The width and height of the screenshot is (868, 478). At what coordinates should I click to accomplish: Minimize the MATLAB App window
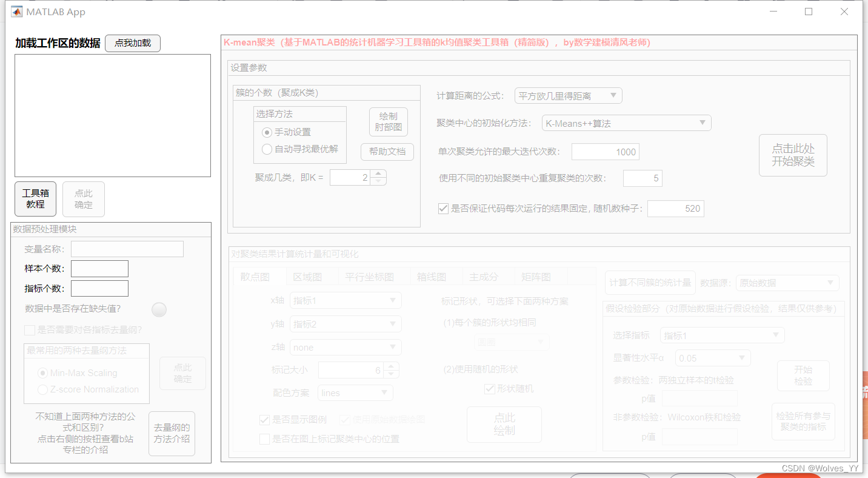click(x=773, y=12)
